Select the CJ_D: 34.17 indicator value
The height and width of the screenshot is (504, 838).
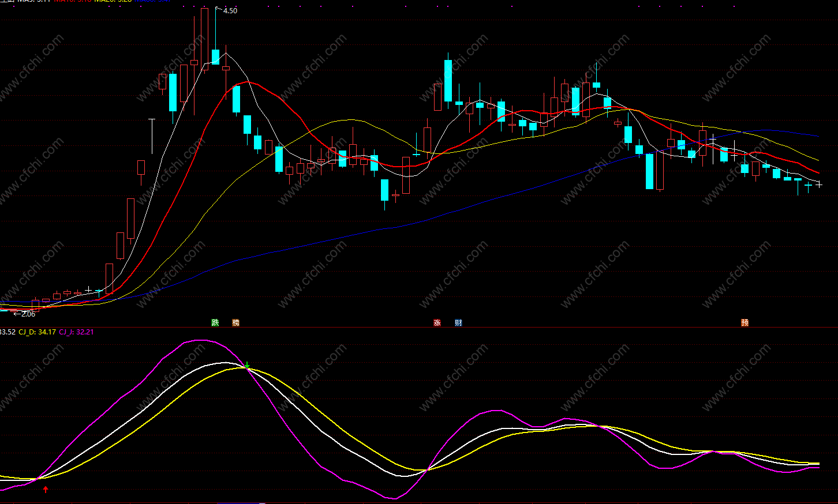(38, 332)
